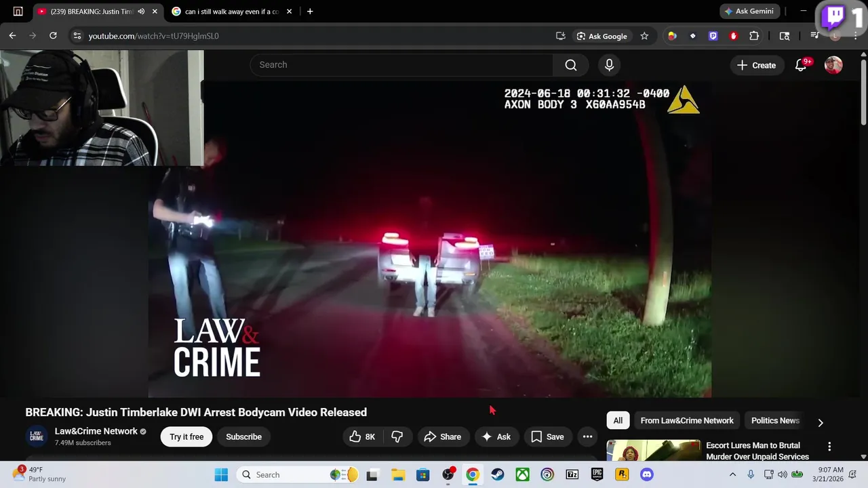Click the install app icon in address bar
868x488 pixels.
[561, 36]
